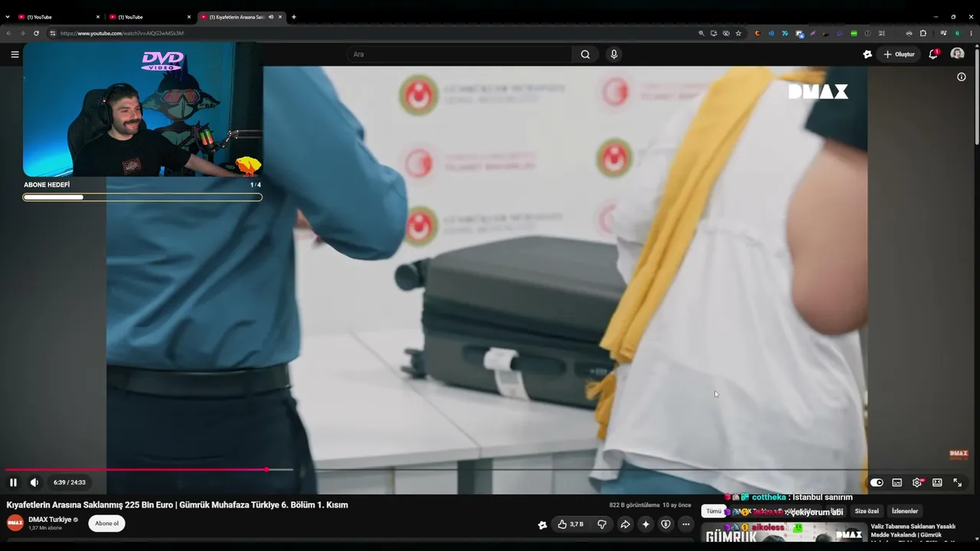980x551 pixels.
Task: Open the tab search chevron dropdown
Action: click(8, 17)
